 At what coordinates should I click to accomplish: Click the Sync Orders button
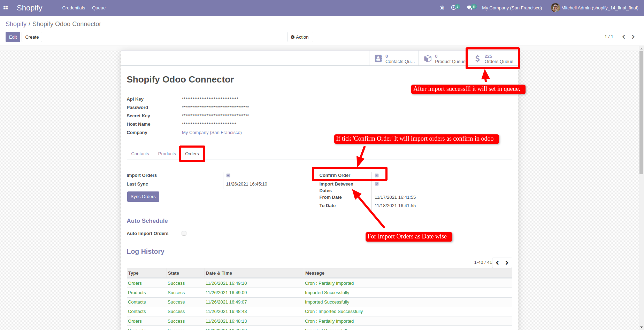[143, 197]
